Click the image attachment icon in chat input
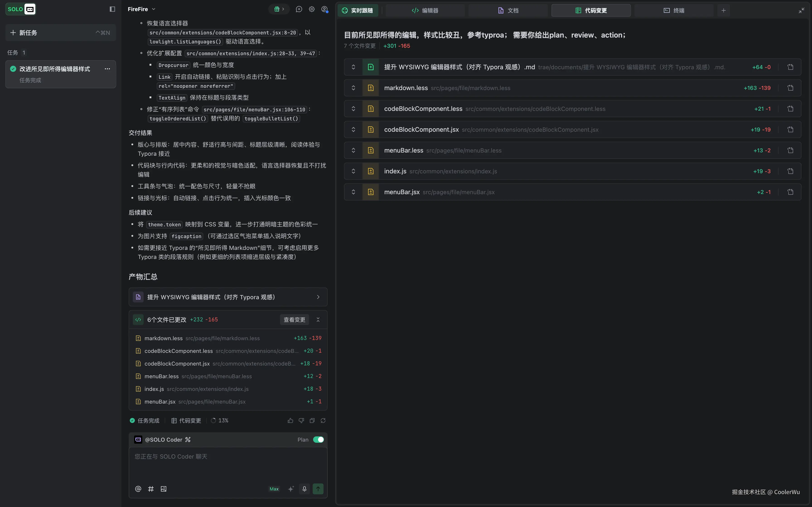The width and height of the screenshot is (812, 507). (163, 489)
